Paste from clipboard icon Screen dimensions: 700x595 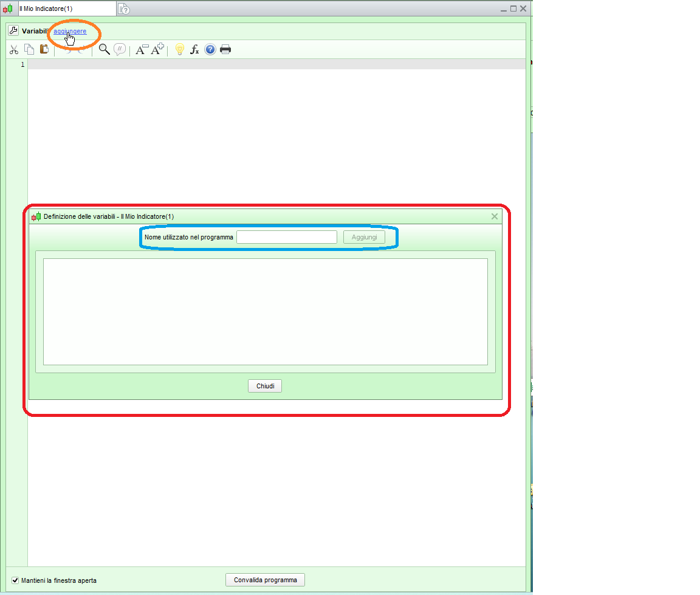[x=44, y=49]
